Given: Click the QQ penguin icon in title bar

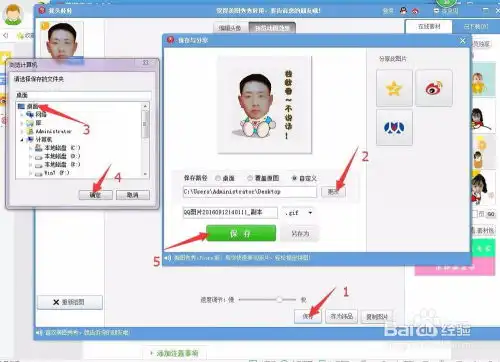Looking at the screenshot, I should click(403, 11).
